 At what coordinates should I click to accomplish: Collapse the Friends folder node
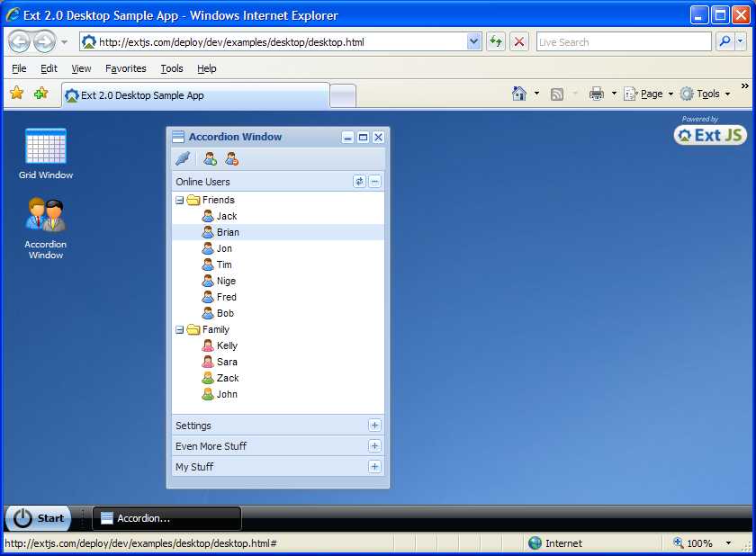coord(179,200)
